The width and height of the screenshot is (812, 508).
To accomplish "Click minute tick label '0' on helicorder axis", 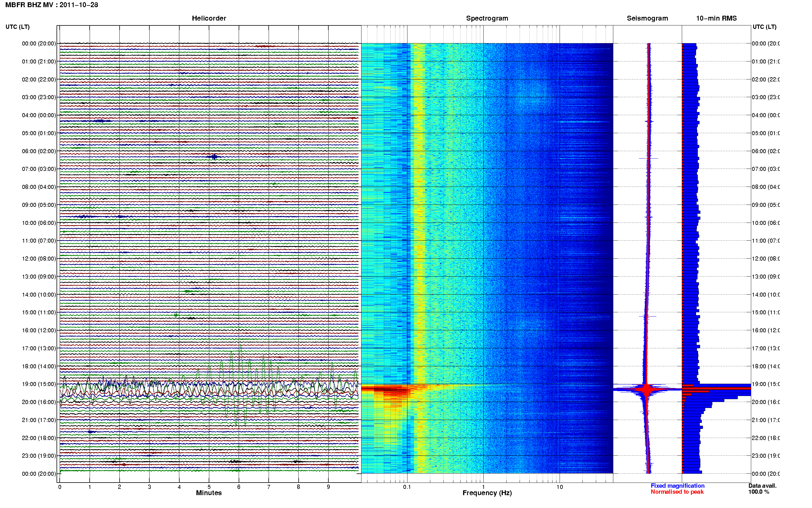I will pyautogui.click(x=60, y=487).
